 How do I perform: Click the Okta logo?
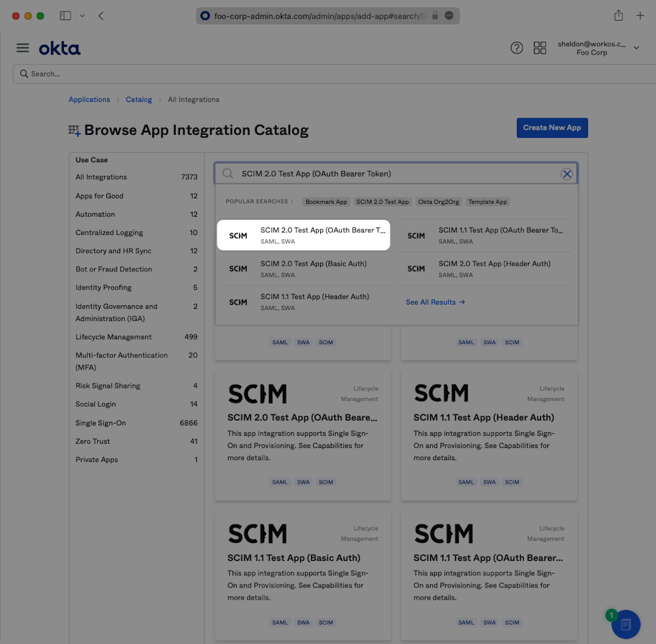click(60, 49)
